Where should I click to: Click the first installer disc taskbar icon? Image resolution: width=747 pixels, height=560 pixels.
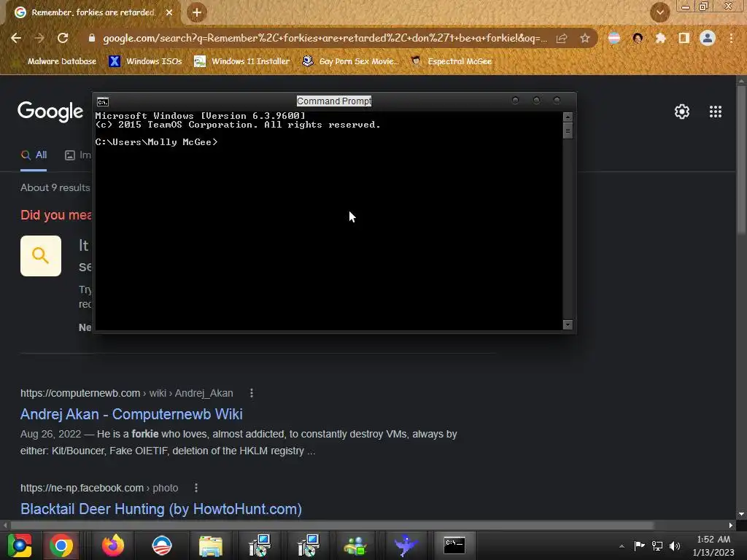(260, 545)
